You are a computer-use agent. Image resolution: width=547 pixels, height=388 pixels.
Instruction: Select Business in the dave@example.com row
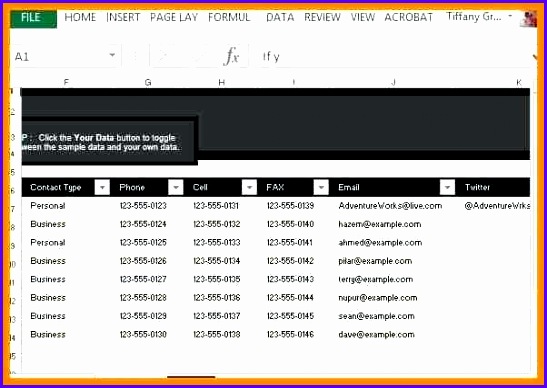[48, 335]
